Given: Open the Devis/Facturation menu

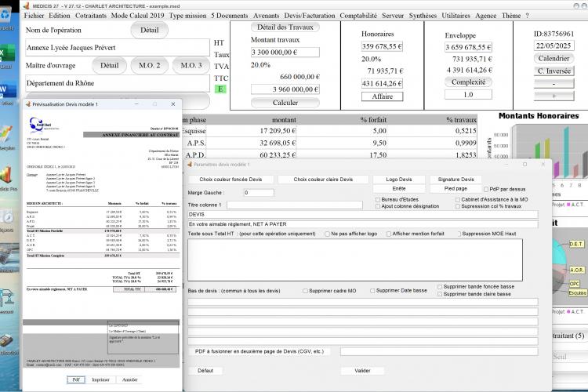Looking at the screenshot, I should point(310,16).
